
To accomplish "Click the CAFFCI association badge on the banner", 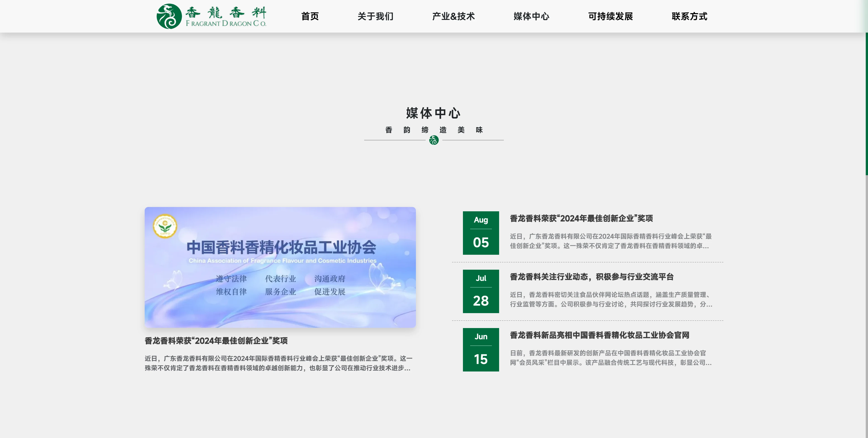I will (x=165, y=226).
